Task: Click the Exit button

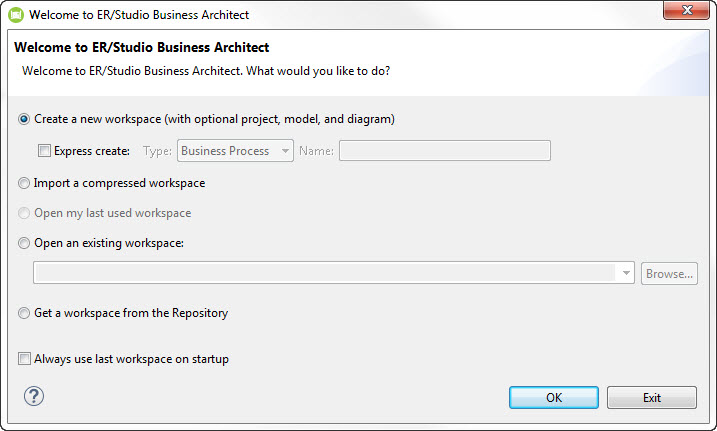Action: tap(652, 398)
